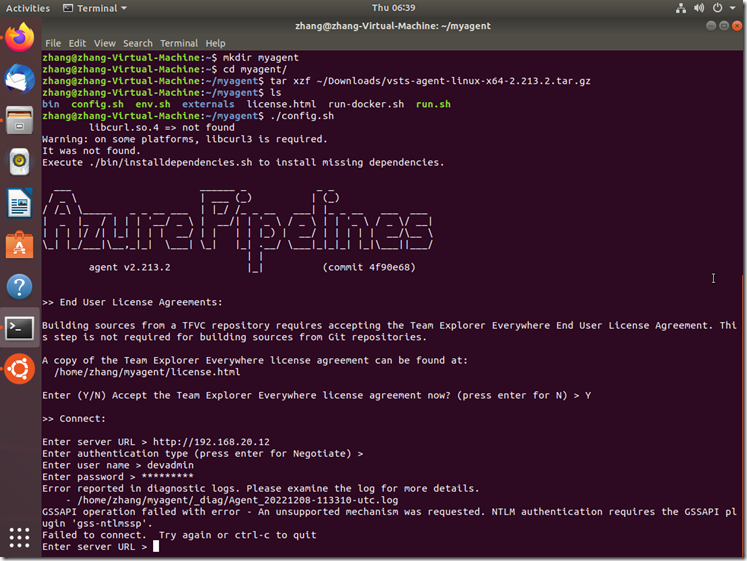
Task: Click the 'Enter authentication type' prompt line
Action: click(202, 453)
